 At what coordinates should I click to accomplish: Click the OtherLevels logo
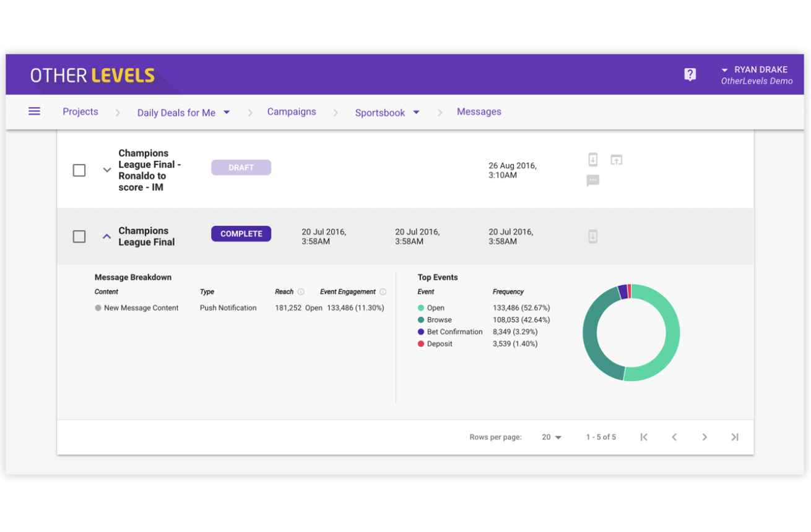[92, 75]
